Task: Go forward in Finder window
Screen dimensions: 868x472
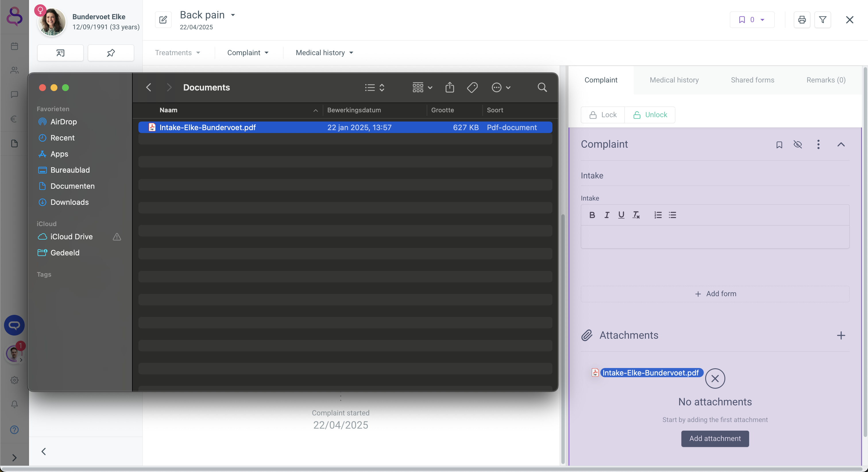Action: coord(169,88)
